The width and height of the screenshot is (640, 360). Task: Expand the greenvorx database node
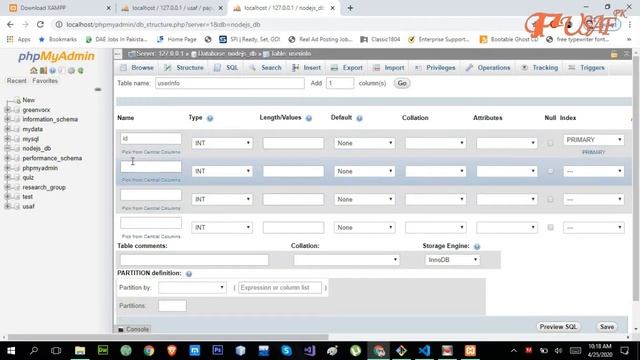pyautogui.click(x=7, y=110)
